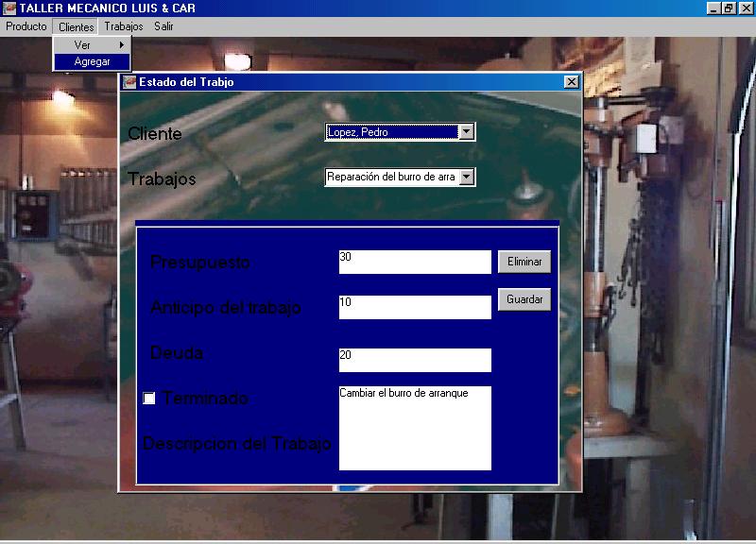The image size is (756, 544).
Task: Restore the main window size
Action: (x=729, y=8)
